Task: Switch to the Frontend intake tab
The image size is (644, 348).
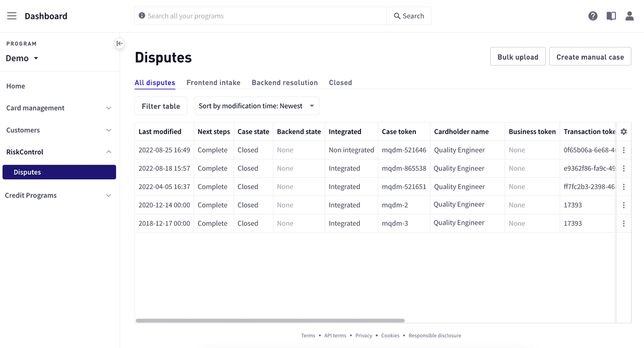Action: click(x=213, y=83)
